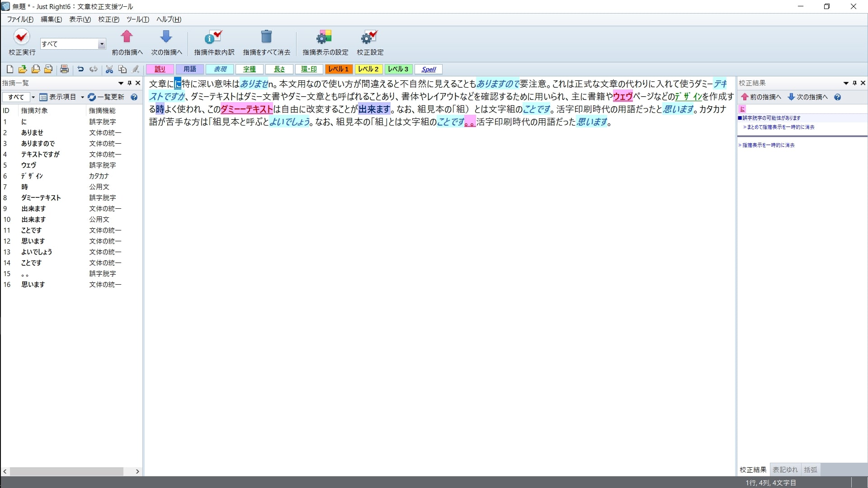This screenshot has width=868, height=488.
Task: Toggle the レベル1 highlight filter
Action: click(339, 69)
